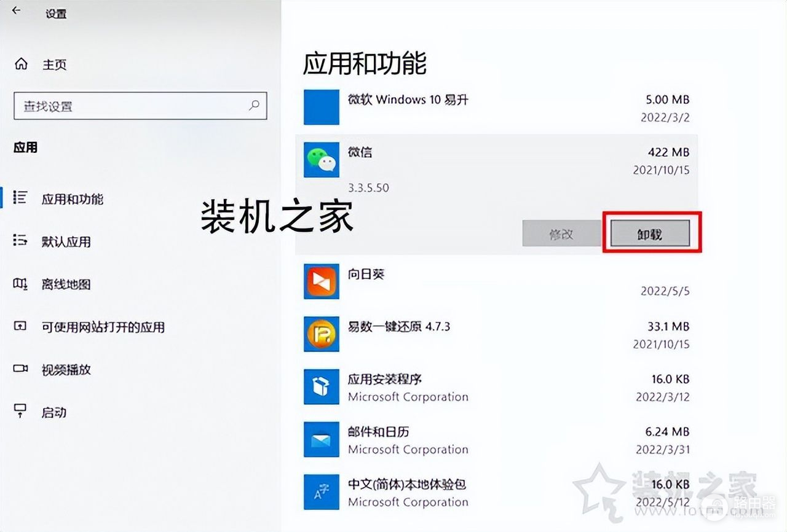Click the 视频播放 camera icon
Viewport: 787px width, 532px height.
pos(21,369)
